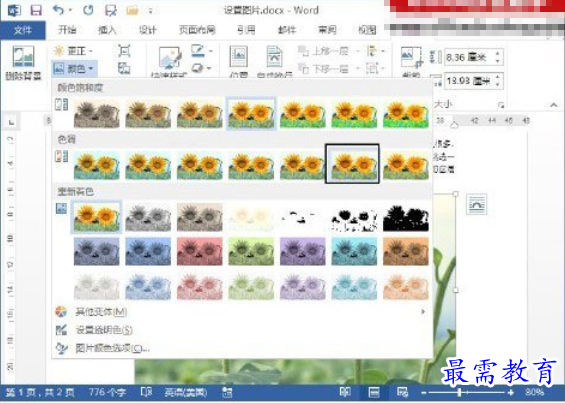This screenshot has width=565, height=403.
Task: Select the black-bordered color tone thumbnail
Action: 352,164
